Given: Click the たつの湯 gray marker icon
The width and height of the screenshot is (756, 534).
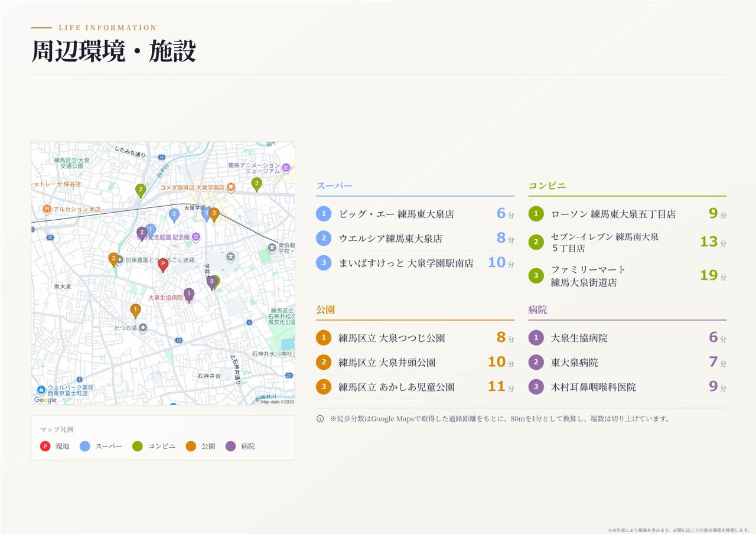Looking at the screenshot, I should [142, 328].
